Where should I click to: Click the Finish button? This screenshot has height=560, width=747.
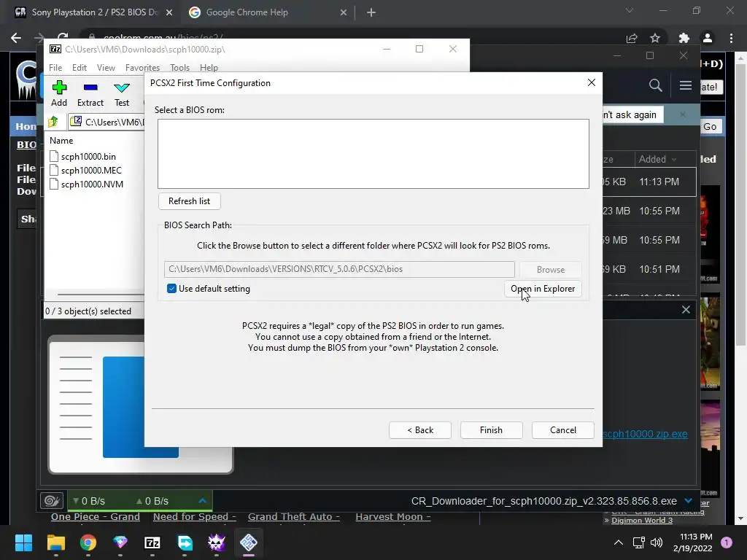pyautogui.click(x=491, y=430)
